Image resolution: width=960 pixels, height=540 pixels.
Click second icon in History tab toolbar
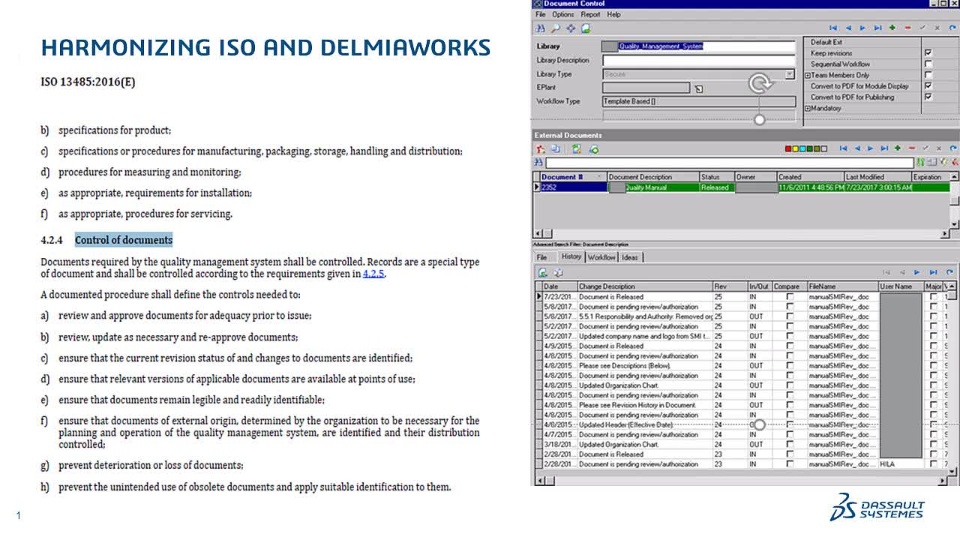pos(558,272)
